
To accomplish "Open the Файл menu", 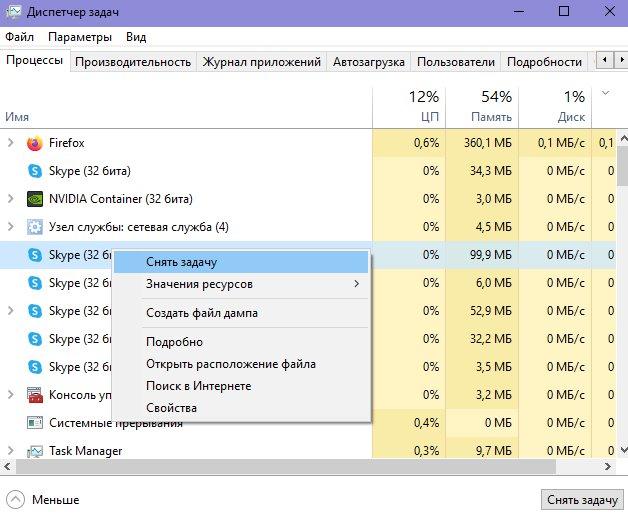I will click(x=19, y=37).
